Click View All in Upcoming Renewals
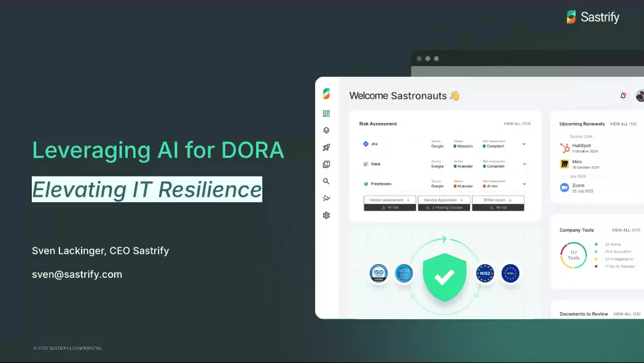This screenshot has height=363, width=644. pyautogui.click(x=623, y=124)
